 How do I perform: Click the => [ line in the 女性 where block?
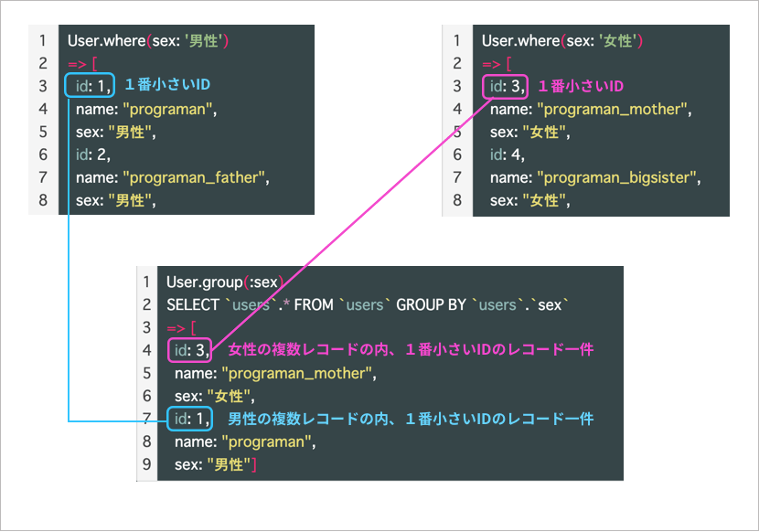497,64
